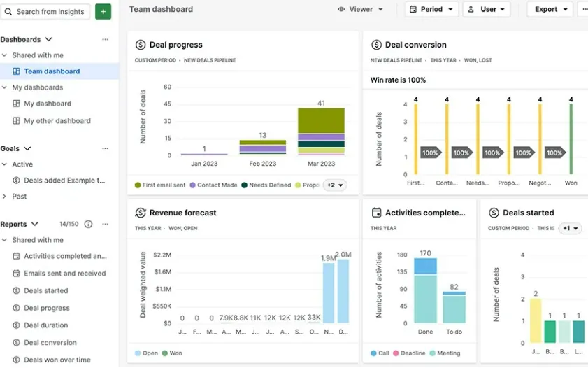
Task: Open the Viewer dropdown
Action: click(x=360, y=9)
